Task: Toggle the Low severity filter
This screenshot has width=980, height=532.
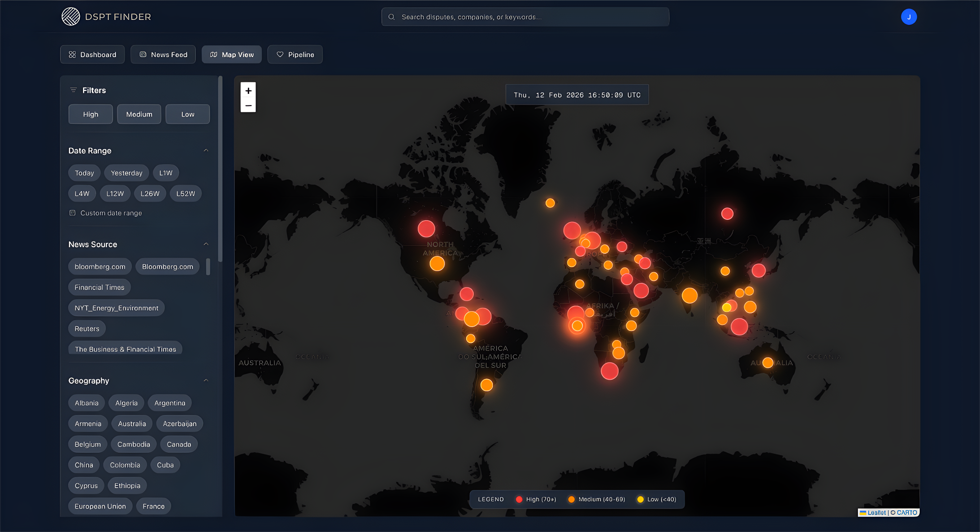Action: pyautogui.click(x=187, y=114)
